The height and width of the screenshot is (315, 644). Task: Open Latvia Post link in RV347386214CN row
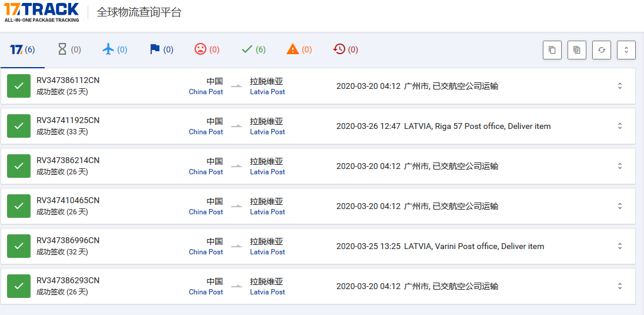click(x=267, y=172)
